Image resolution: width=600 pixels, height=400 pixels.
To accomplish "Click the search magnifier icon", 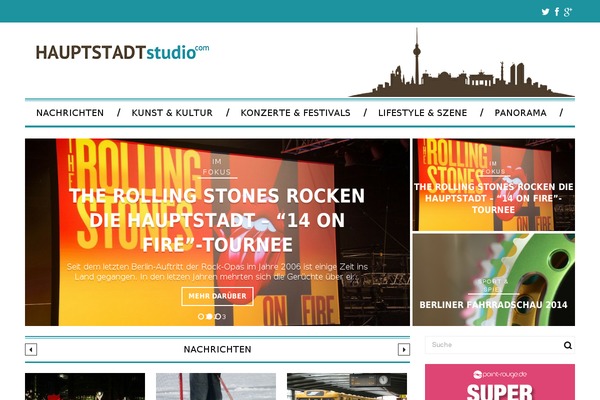I will pos(568,345).
